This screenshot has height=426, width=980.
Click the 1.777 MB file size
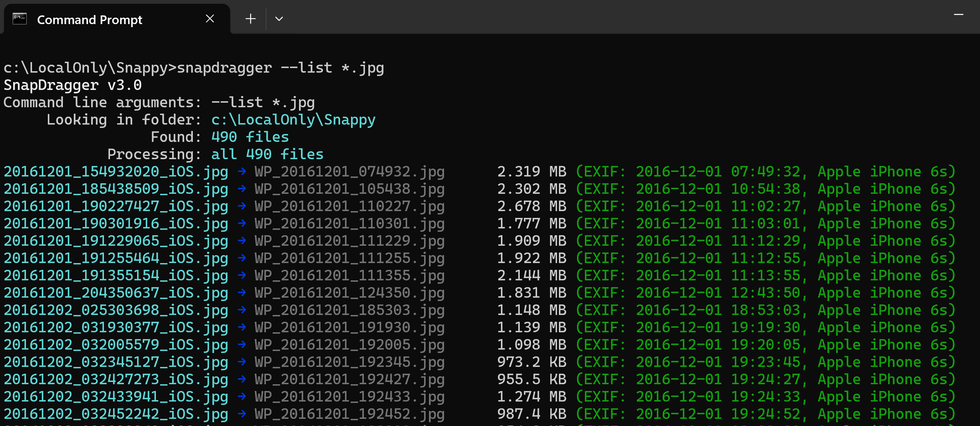pyautogui.click(x=532, y=224)
